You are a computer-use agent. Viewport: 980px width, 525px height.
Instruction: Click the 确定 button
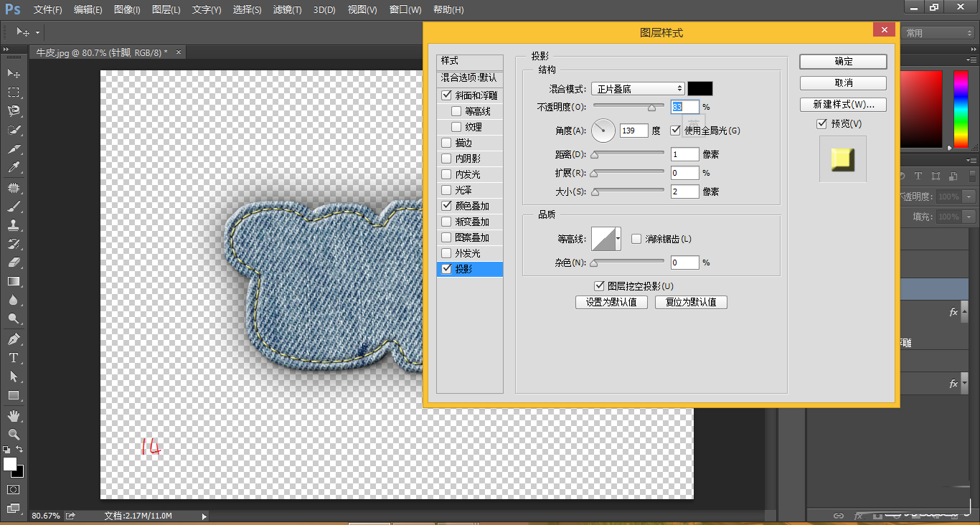tap(842, 62)
